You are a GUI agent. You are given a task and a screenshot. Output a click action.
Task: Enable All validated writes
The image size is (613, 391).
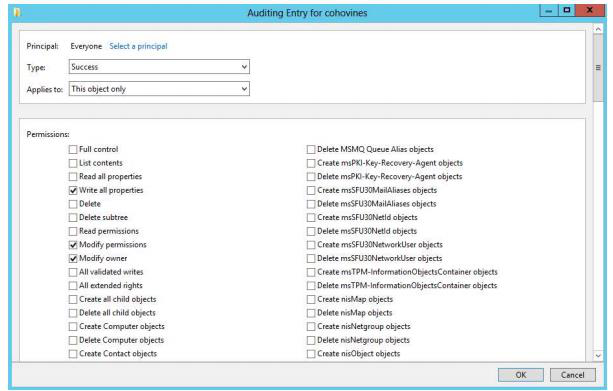[x=73, y=272]
